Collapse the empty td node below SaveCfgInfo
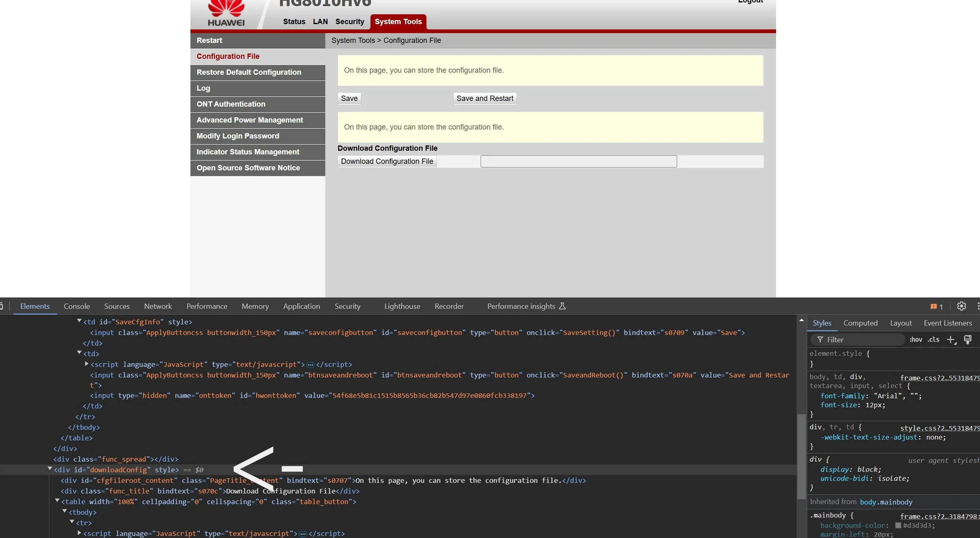The height and width of the screenshot is (538, 980). tap(79, 353)
